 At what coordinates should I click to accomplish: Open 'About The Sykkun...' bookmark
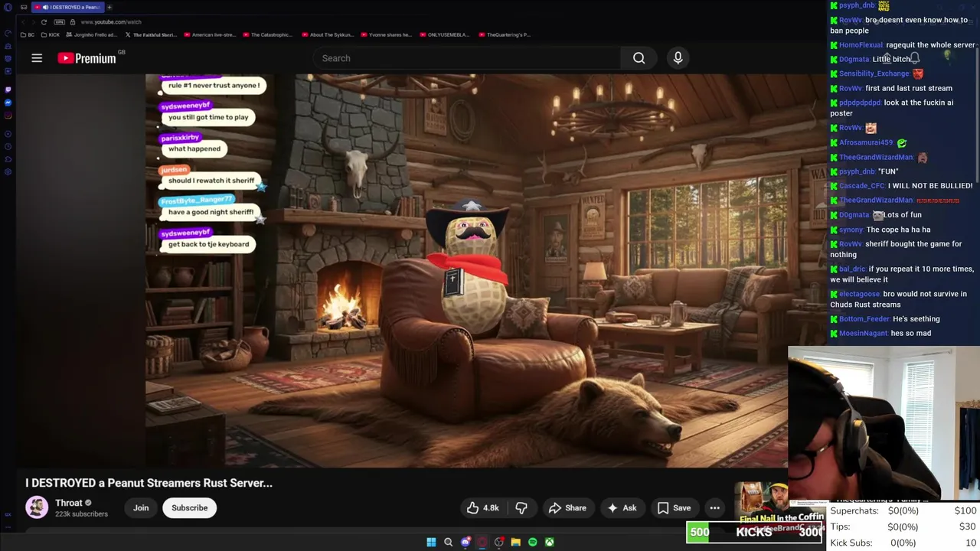coord(327,34)
